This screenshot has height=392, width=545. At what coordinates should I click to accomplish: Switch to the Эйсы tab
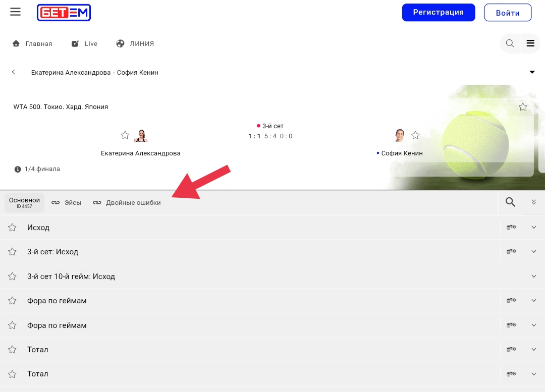[x=67, y=203]
